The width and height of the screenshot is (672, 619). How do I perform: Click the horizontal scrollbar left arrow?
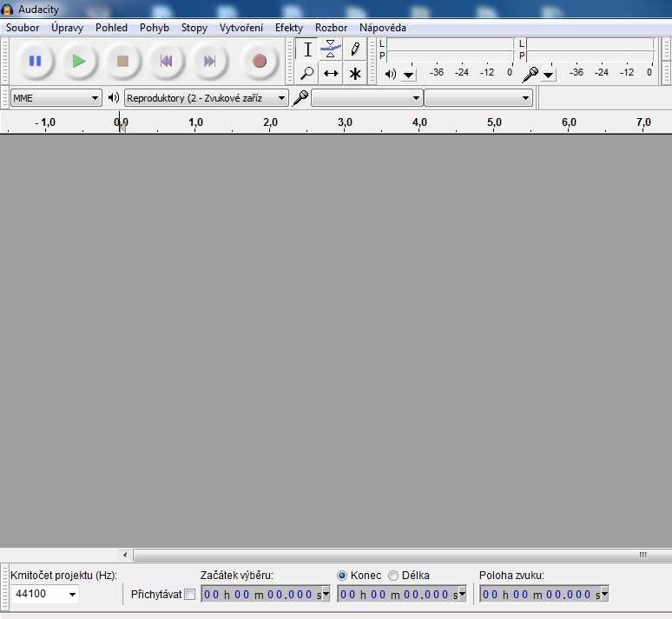125,555
